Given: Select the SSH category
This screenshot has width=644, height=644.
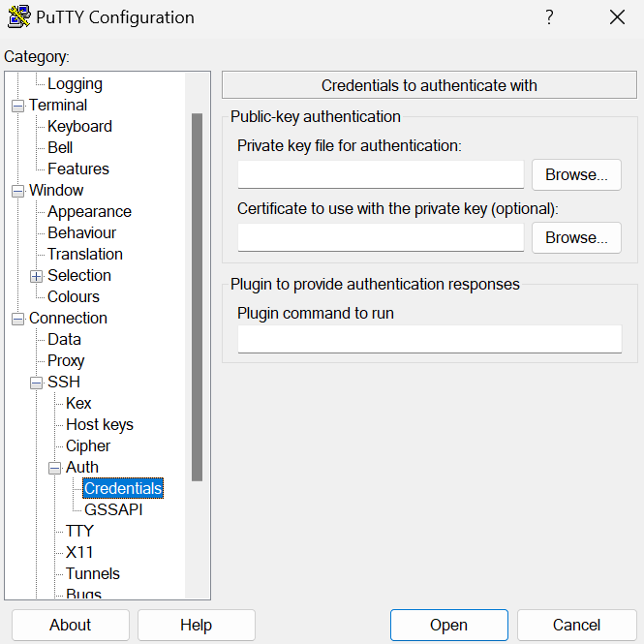Looking at the screenshot, I should [64, 383].
